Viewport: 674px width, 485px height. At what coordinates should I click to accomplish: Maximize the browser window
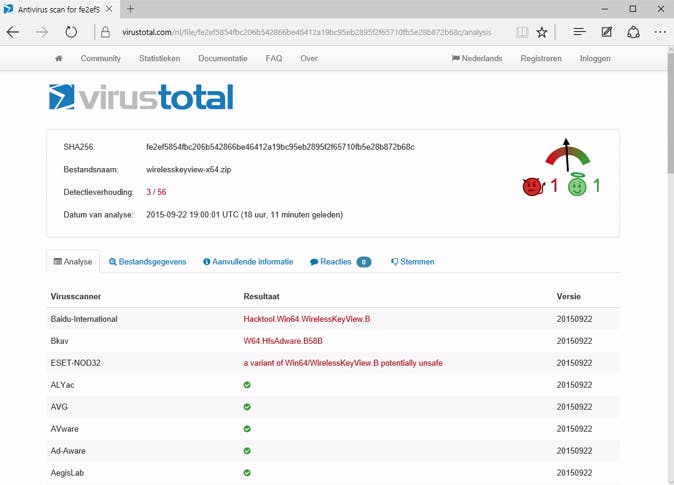pos(633,9)
